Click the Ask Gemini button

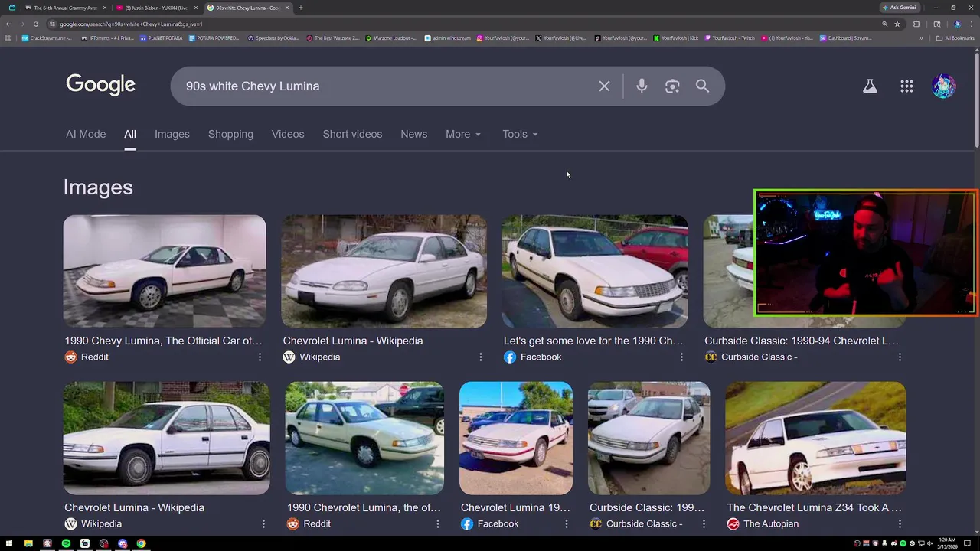pyautogui.click(x=899, y=8)
